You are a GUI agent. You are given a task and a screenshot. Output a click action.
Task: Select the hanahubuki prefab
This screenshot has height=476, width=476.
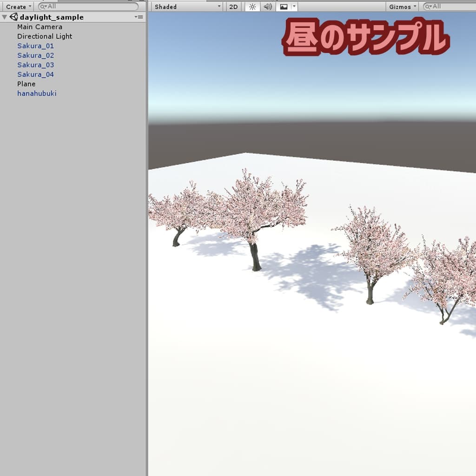[37, 93]
